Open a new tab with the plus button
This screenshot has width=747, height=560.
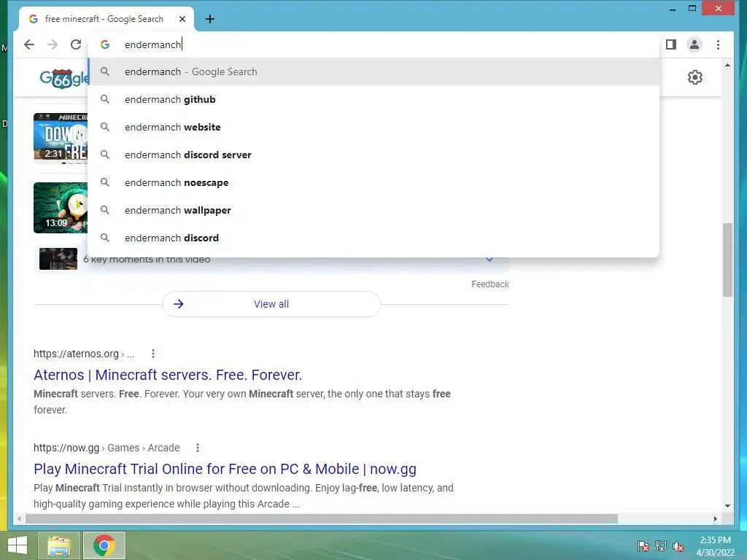pos(209,19)
